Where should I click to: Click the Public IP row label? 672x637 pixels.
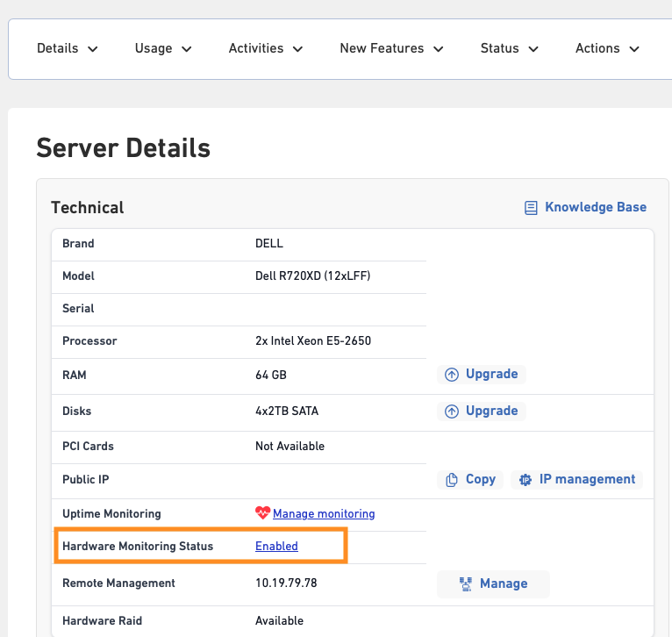click(86, 479)
